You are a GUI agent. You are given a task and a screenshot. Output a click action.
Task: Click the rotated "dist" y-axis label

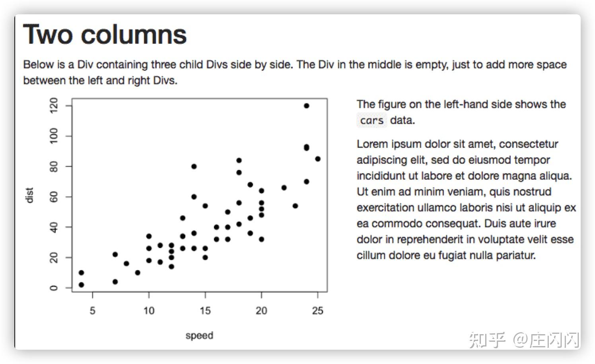coord(29,195)
